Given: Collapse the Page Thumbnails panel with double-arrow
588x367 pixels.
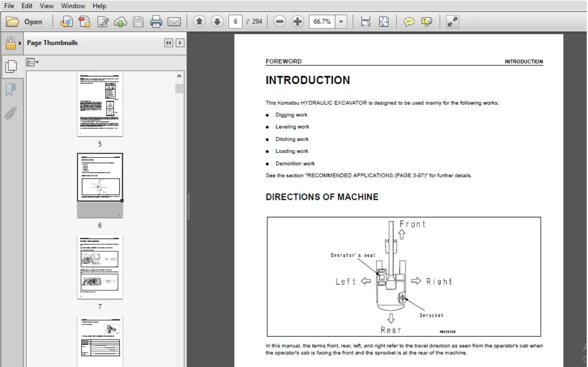Looking at the screenshot, I should 168,43.
